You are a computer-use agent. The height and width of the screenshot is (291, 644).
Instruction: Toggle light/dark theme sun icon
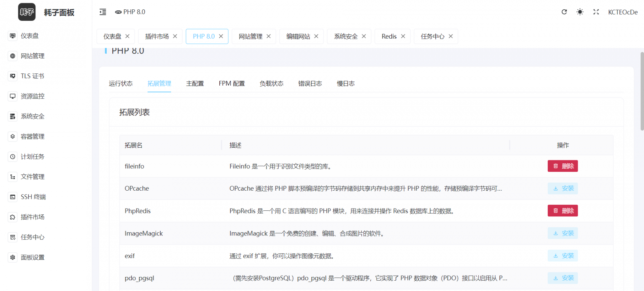click(580, 12)
